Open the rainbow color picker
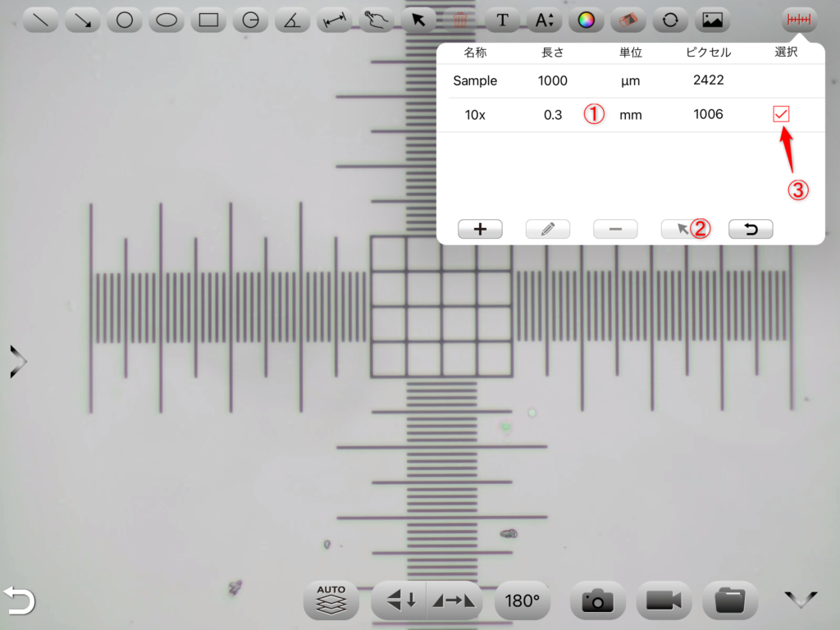The width and height of the screenshot is (840, 630). click(586, 21)
